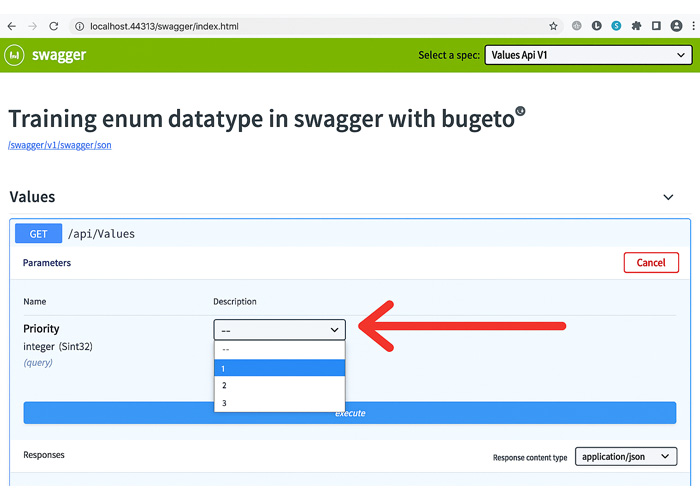Click the Priority dropdown box
Screen dimensions: 700x500
pos(279,330)
